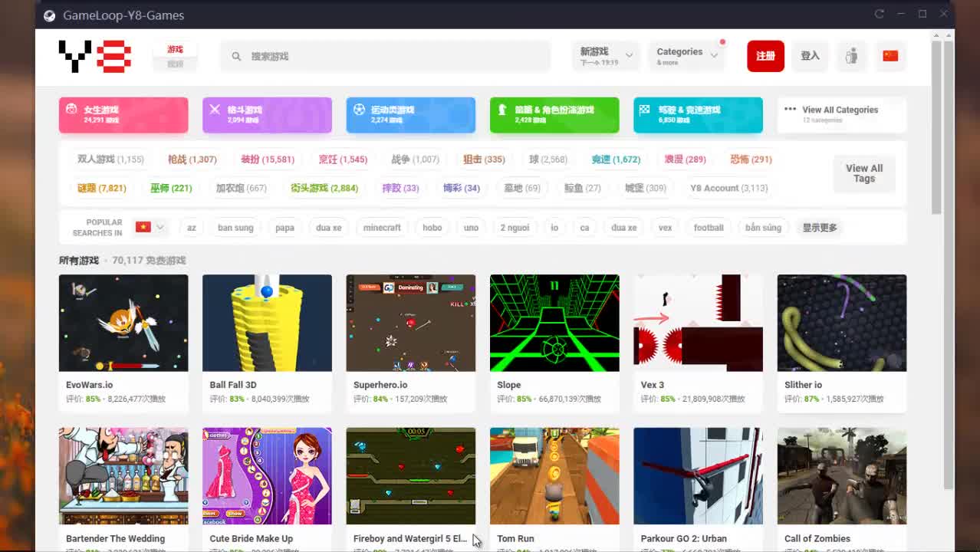Expand the Categories dropdown

tap(687, 56)
